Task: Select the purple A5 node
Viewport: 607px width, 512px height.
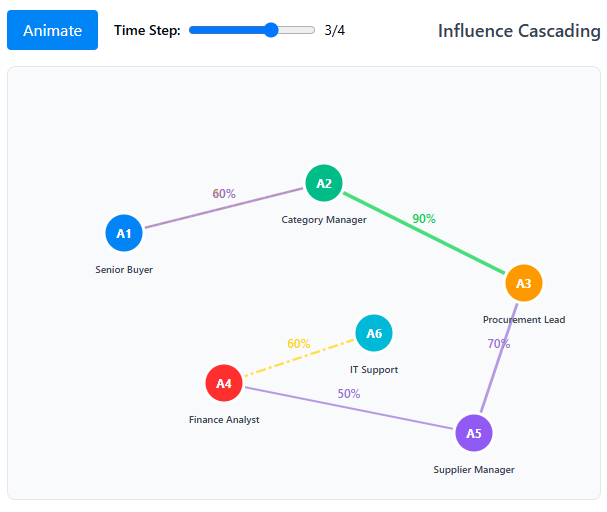Action: [x=474, y=433]
